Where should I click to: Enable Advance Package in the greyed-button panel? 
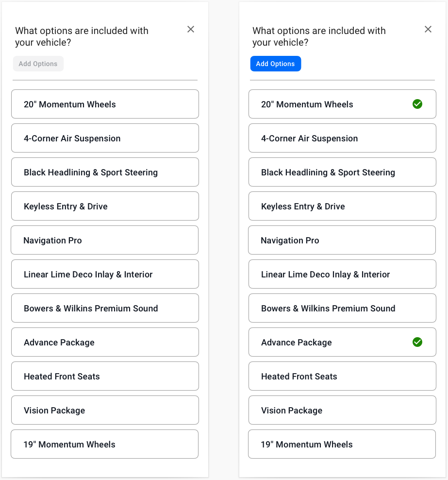tap(105, 342)
